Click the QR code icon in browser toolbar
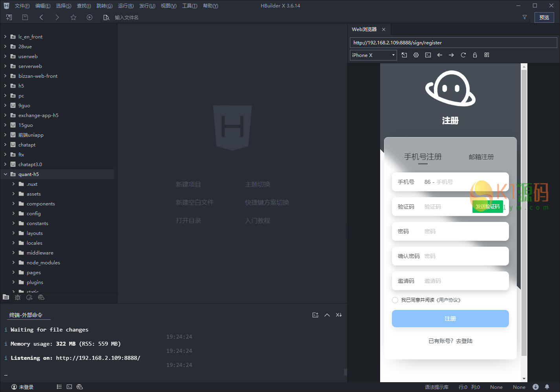This screenshot has width=560, height=392. click(x=487, y=55)
